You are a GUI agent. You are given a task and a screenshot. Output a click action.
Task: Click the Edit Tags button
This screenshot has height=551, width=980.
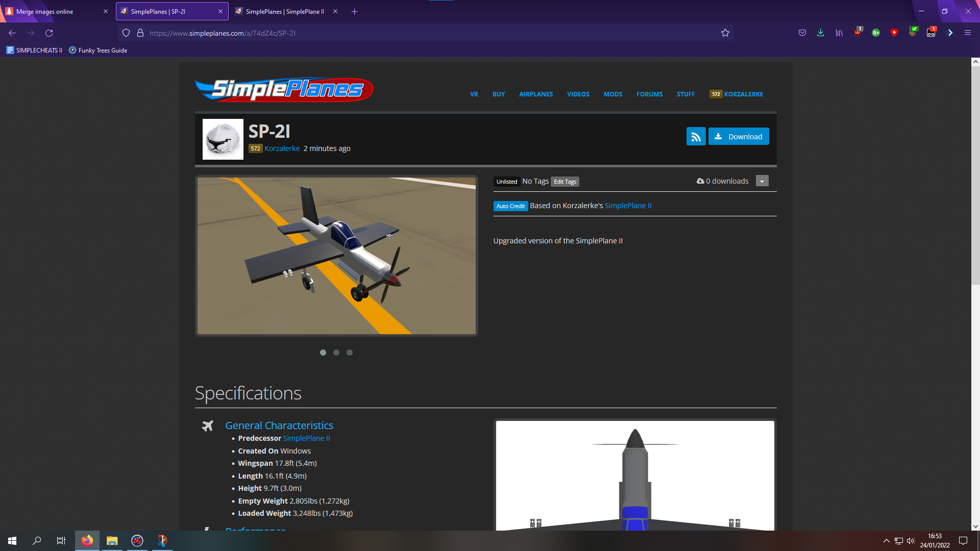click(565, 182)
